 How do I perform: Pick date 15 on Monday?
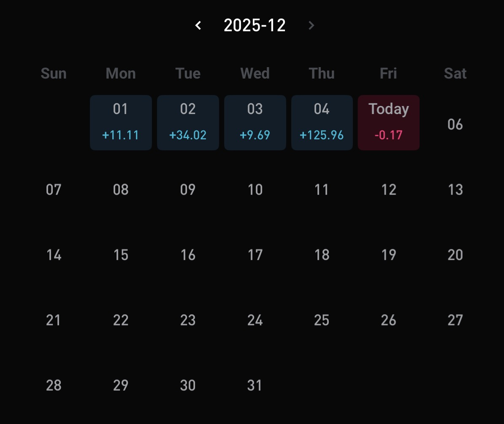coord(121,255)
